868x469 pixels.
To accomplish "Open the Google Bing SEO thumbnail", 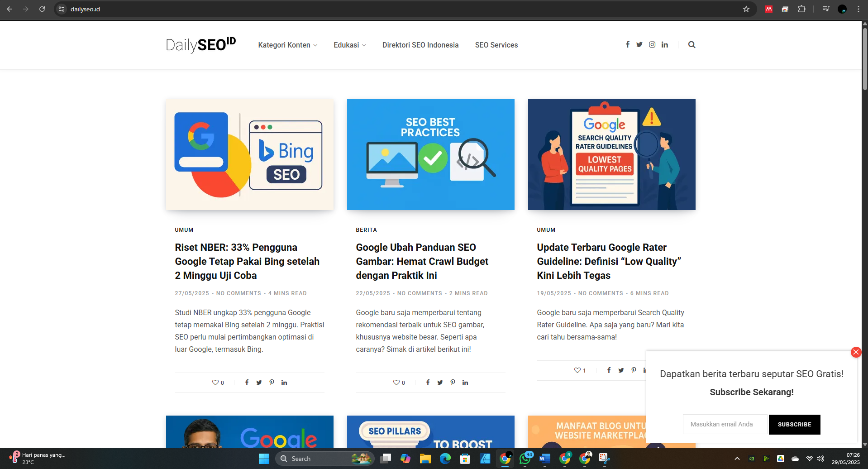I will tap(250, 154).
